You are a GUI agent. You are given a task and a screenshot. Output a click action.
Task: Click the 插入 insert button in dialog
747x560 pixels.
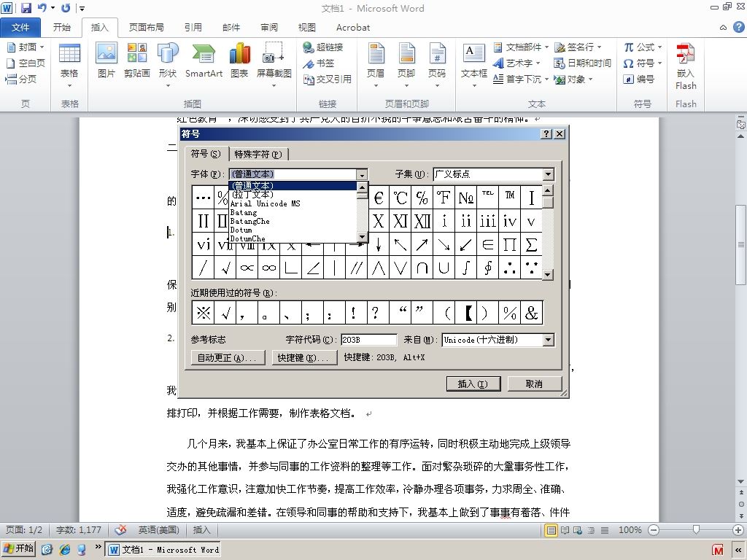point(473,384)
